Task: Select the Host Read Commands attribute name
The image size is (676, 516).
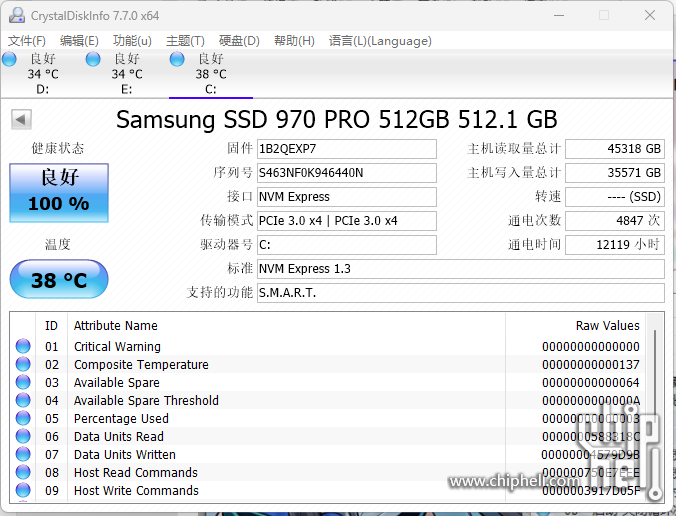Action: coord(136,473)
